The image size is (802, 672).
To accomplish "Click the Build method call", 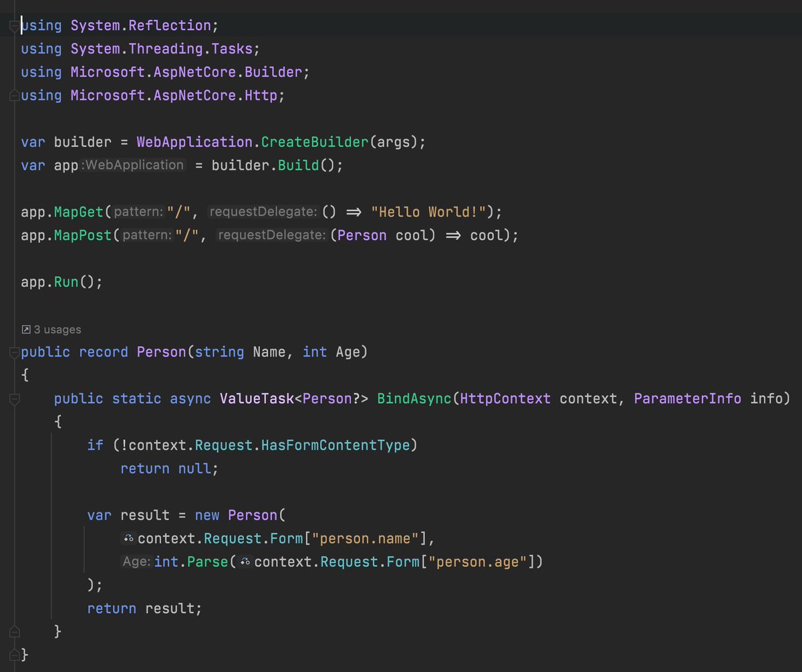I will 299,166.
